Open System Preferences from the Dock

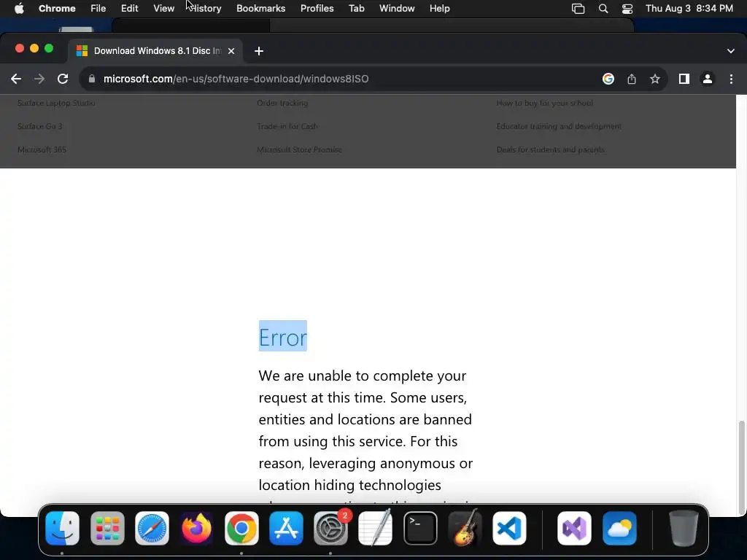tap(330, 528)
